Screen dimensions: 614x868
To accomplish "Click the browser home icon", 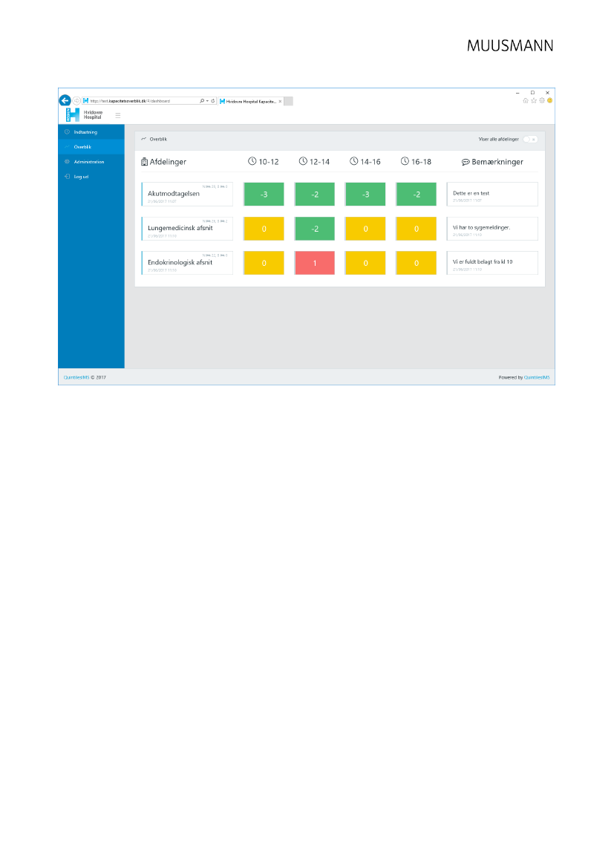I will coord(526,101).
